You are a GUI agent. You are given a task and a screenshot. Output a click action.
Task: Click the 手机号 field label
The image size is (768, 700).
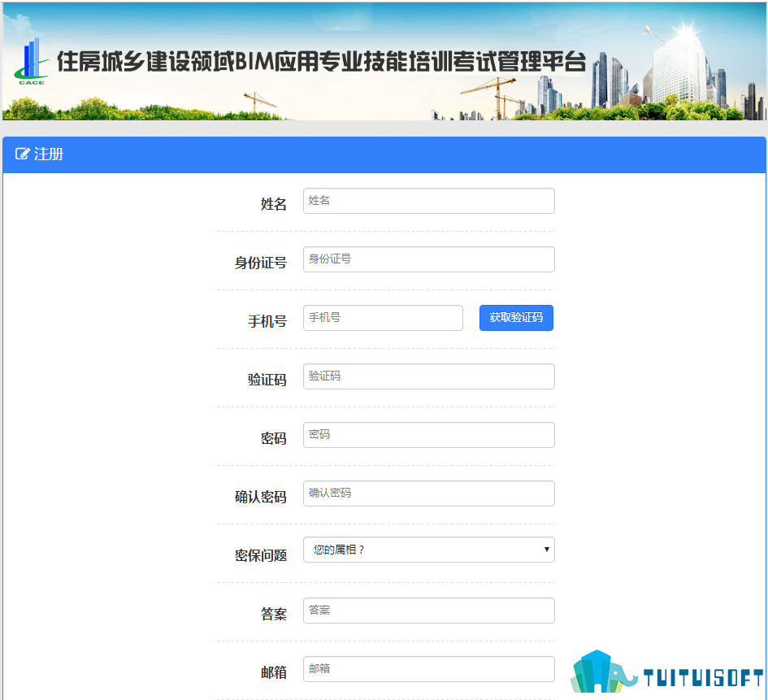tap(267, 321)
